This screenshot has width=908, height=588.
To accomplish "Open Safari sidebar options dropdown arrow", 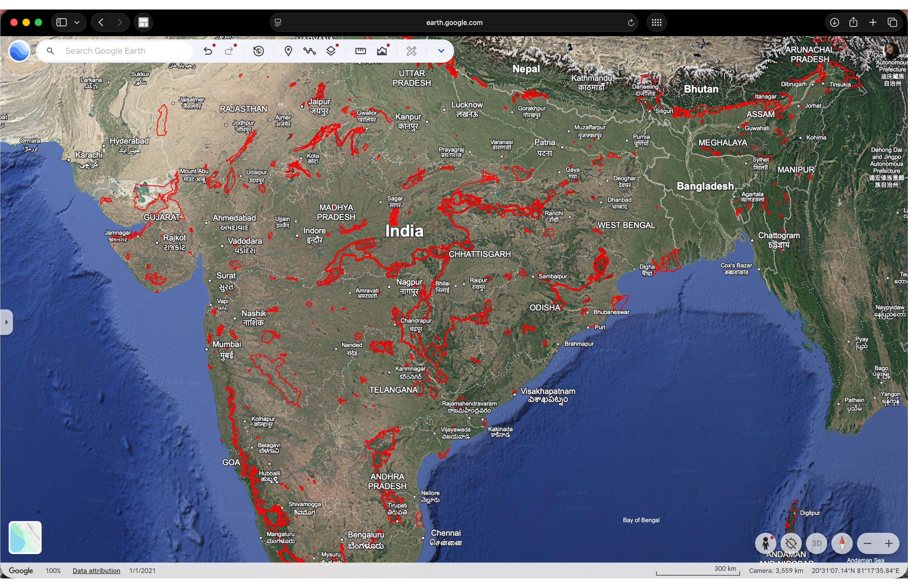I will tap(77, 23).
